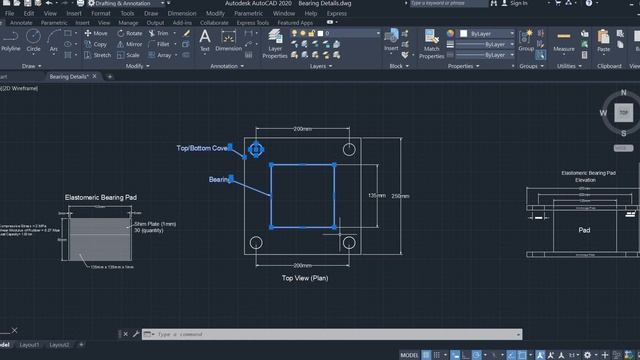Activate the Rotate command
Image resolution: width=640 pixels, height=360 pixels.
(130, 33)
